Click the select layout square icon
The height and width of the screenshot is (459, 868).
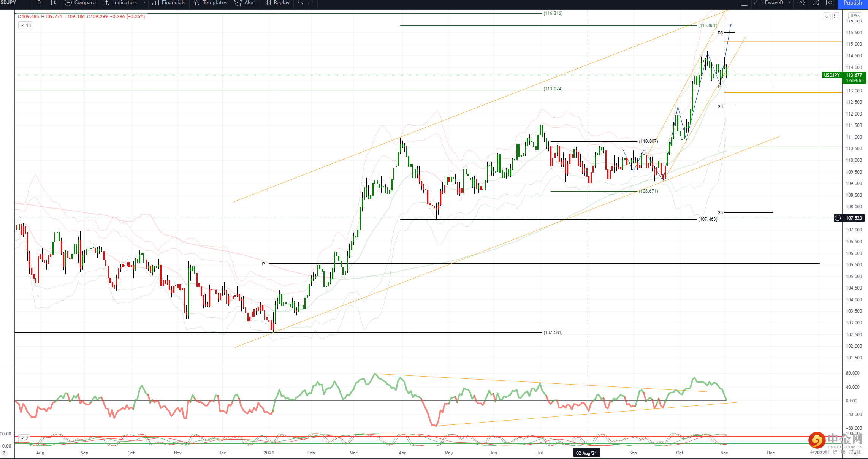point(744,3)
